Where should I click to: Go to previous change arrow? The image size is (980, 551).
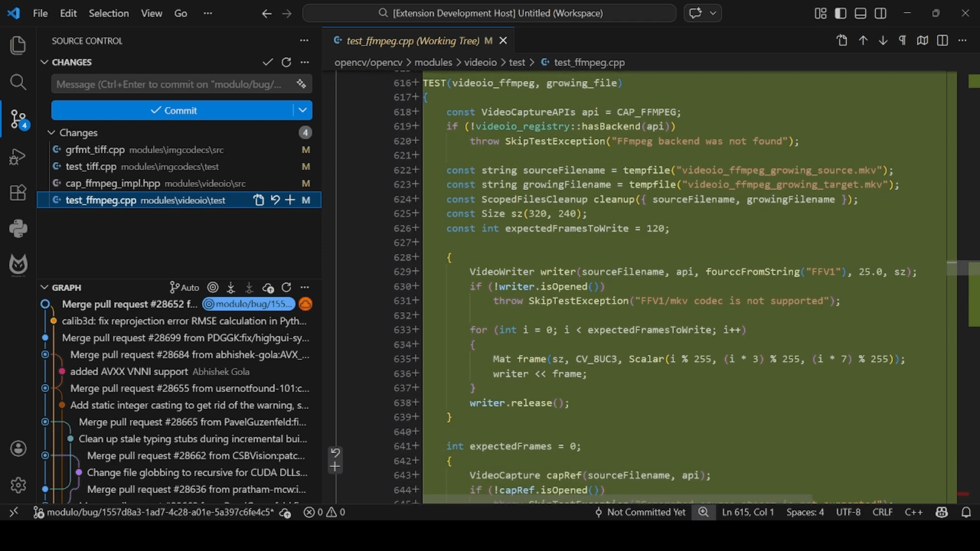pyautogui.click(x=863, y=40)
